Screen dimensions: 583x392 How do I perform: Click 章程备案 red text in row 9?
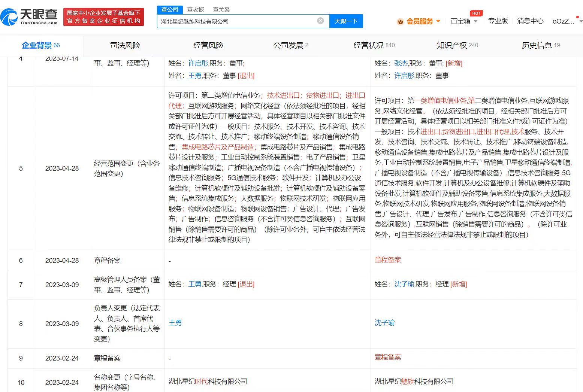pos(388,357)
